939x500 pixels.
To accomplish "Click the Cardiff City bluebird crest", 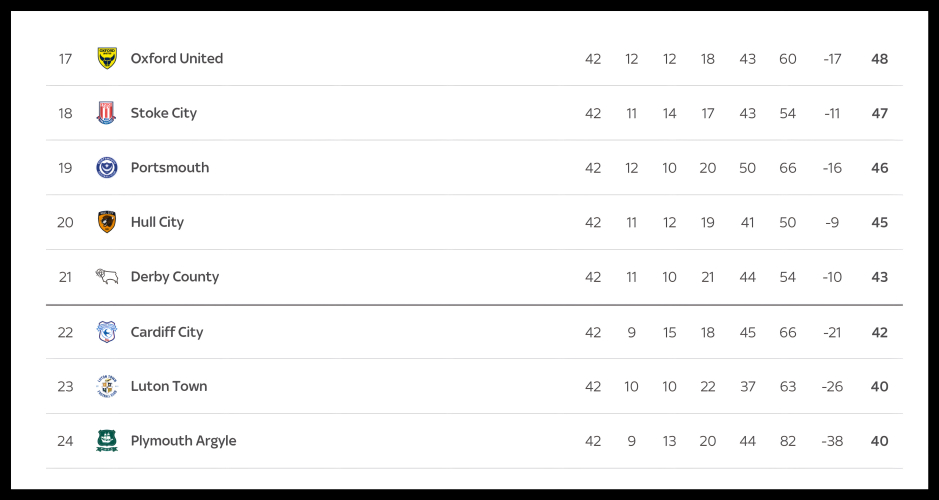I will pos(107,332).
